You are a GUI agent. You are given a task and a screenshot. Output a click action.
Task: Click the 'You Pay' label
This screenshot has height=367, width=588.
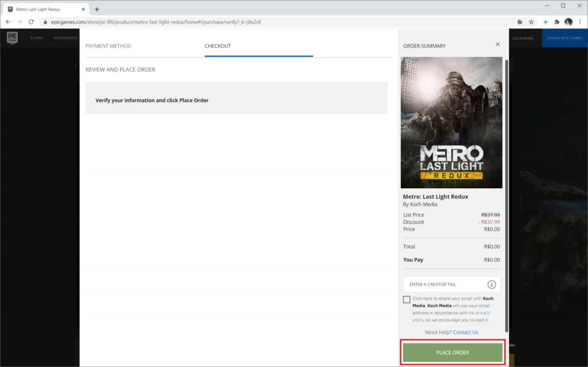coord(413,260)
